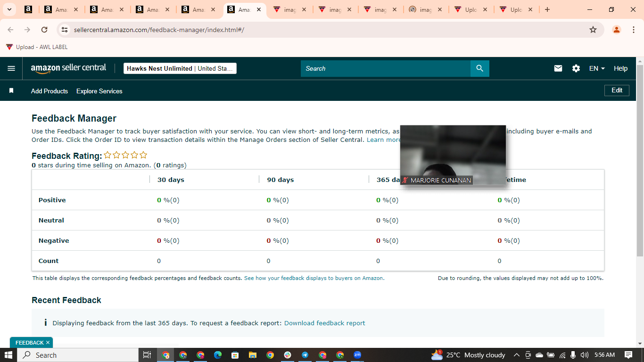Open the Learn more link
644x362 pixels.
383,140
